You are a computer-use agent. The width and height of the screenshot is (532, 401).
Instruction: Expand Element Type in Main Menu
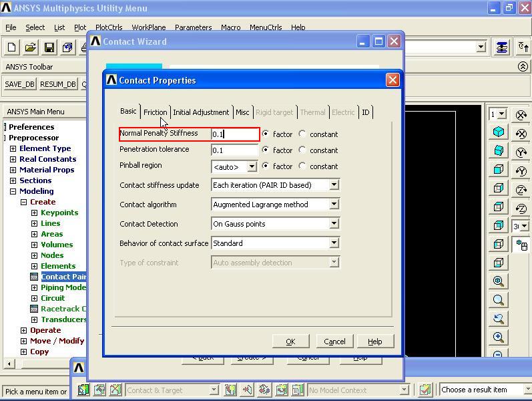tap(13, 148)
